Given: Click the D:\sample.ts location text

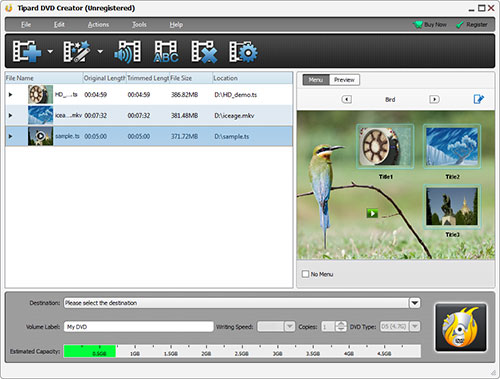Looking at the screenshot, I should (x=231, y=136).
